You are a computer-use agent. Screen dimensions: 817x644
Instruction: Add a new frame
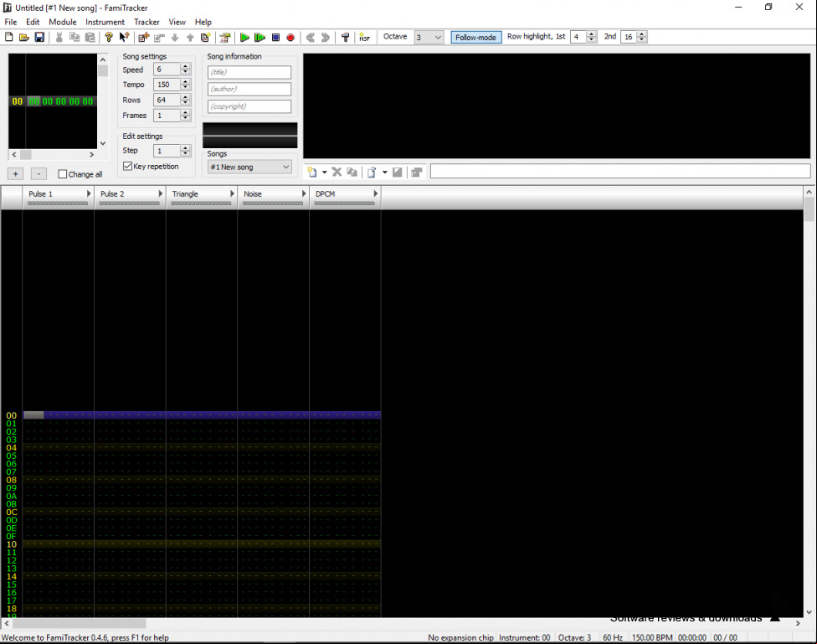click(x=144, y=37)
